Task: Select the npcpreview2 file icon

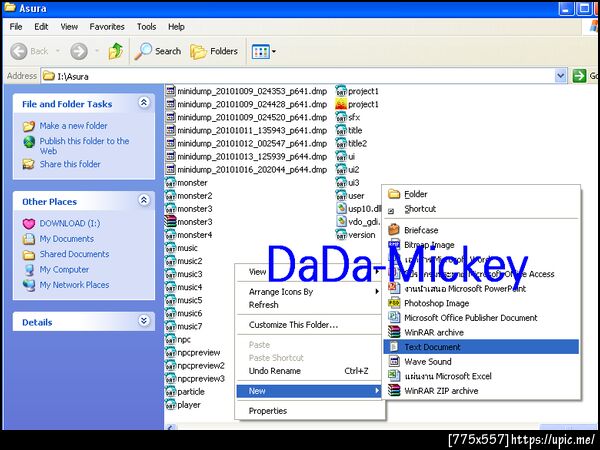Action: click(x=171, y=365)
